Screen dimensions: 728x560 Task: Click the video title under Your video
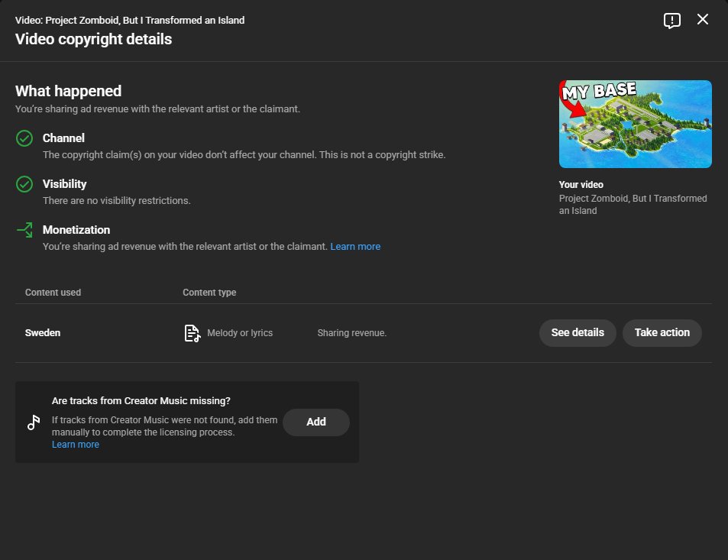tap(633, 204)
